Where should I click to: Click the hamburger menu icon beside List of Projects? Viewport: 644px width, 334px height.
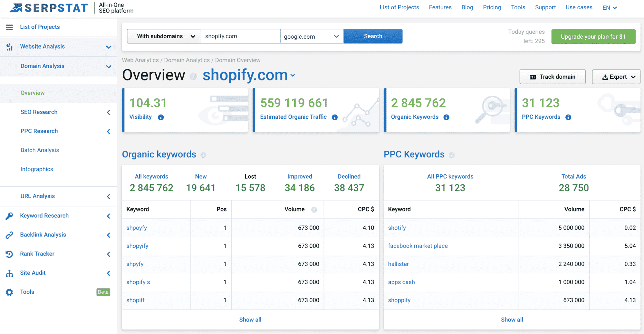(9, 27)
